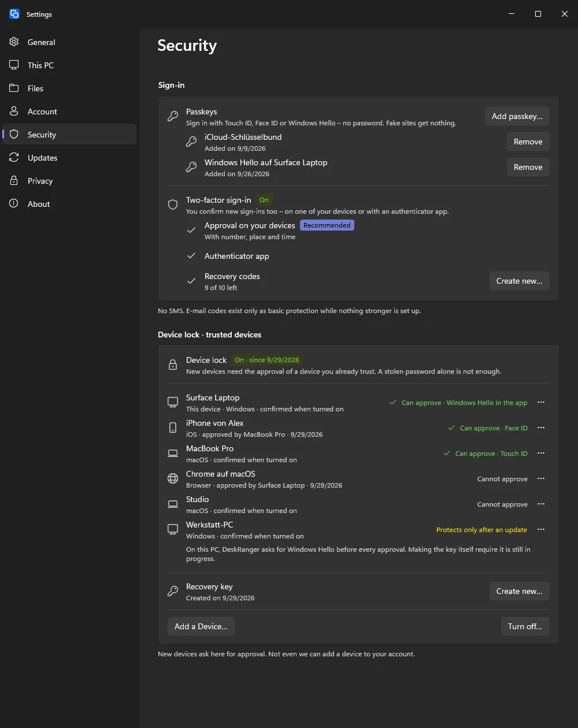Click key icon beside Windows Hello passkey

(x=191, y=167)
